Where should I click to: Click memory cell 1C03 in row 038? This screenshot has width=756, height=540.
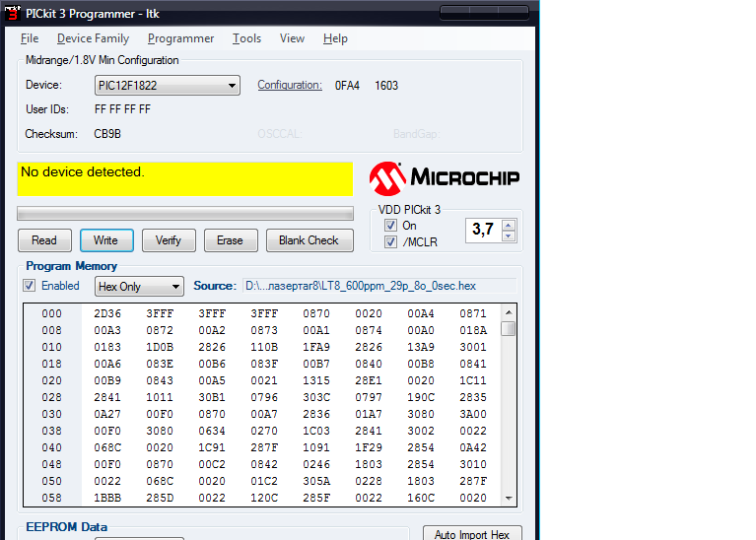(x=316, y=431)
